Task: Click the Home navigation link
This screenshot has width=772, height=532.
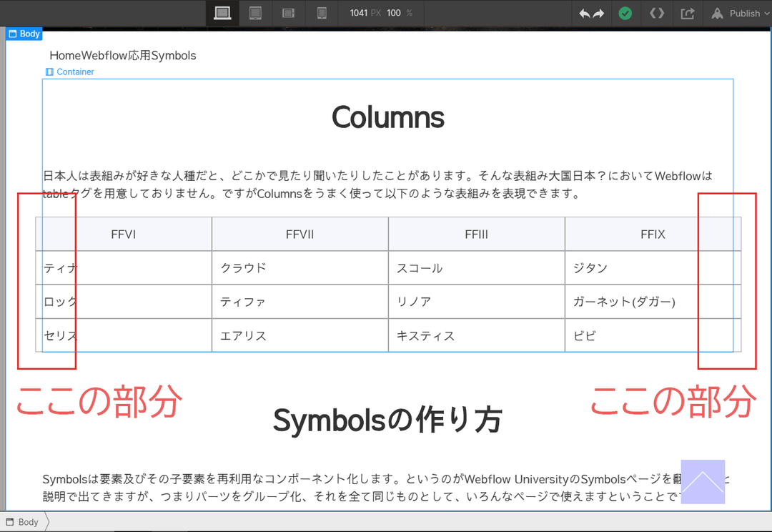Action: pos(61,55)
